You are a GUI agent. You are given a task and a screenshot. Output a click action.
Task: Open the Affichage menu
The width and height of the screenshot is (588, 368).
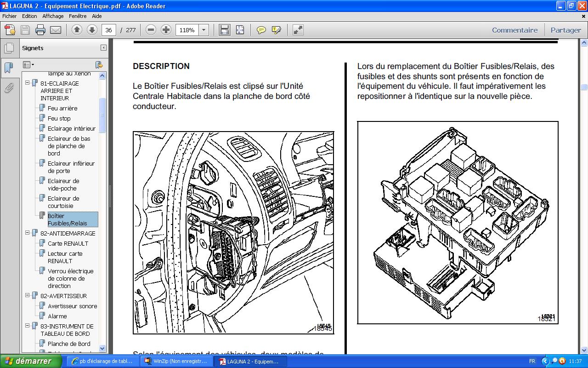[53, 16]
